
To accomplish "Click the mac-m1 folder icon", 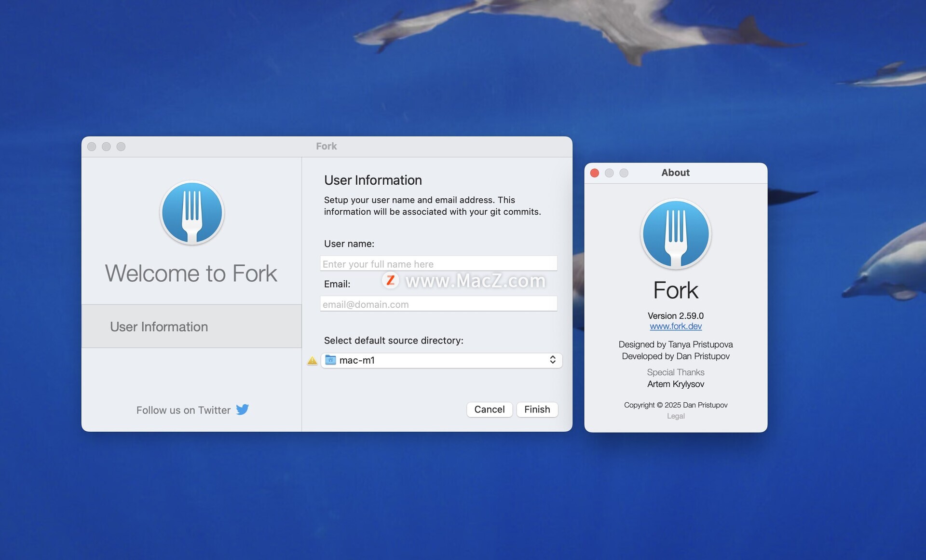I will (x=330, y=360).
